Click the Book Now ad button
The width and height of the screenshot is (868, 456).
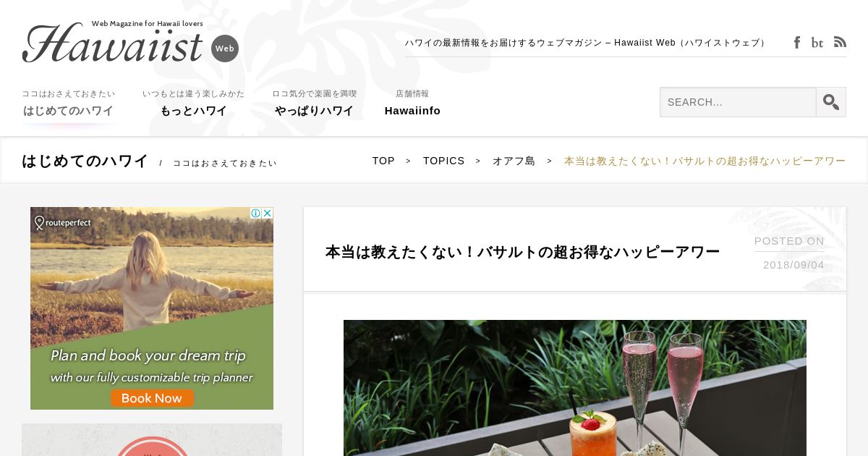152,398
